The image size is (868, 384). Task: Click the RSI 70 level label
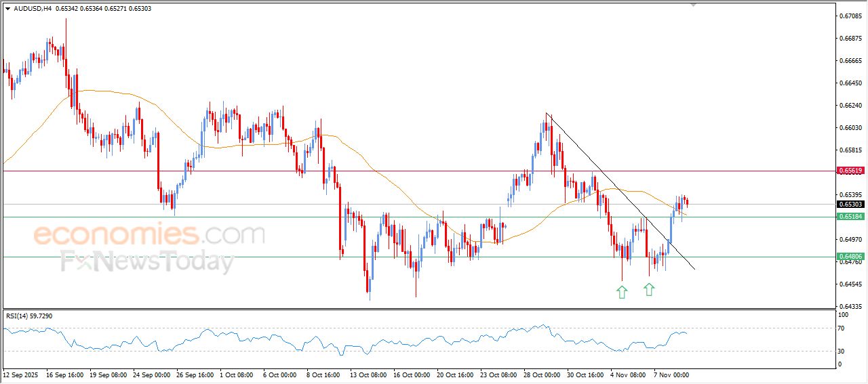(x=843, y=328)
